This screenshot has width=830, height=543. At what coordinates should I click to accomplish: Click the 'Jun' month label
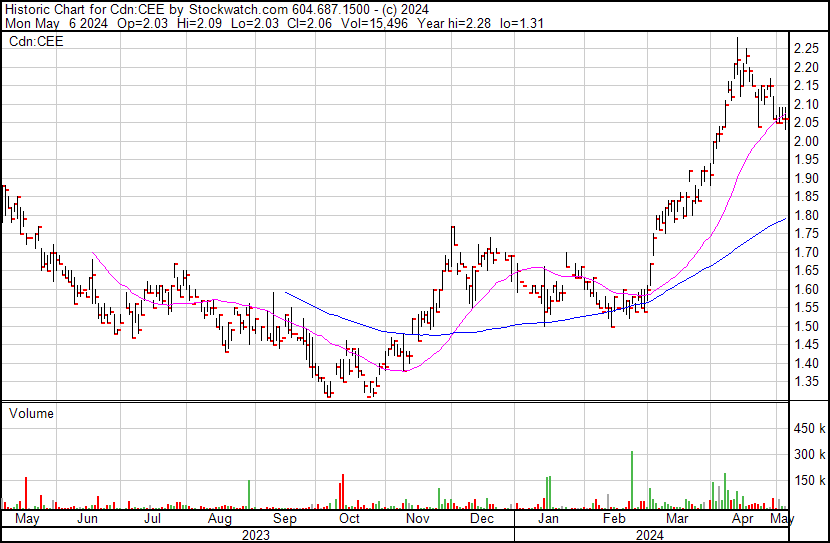[87, 518]
